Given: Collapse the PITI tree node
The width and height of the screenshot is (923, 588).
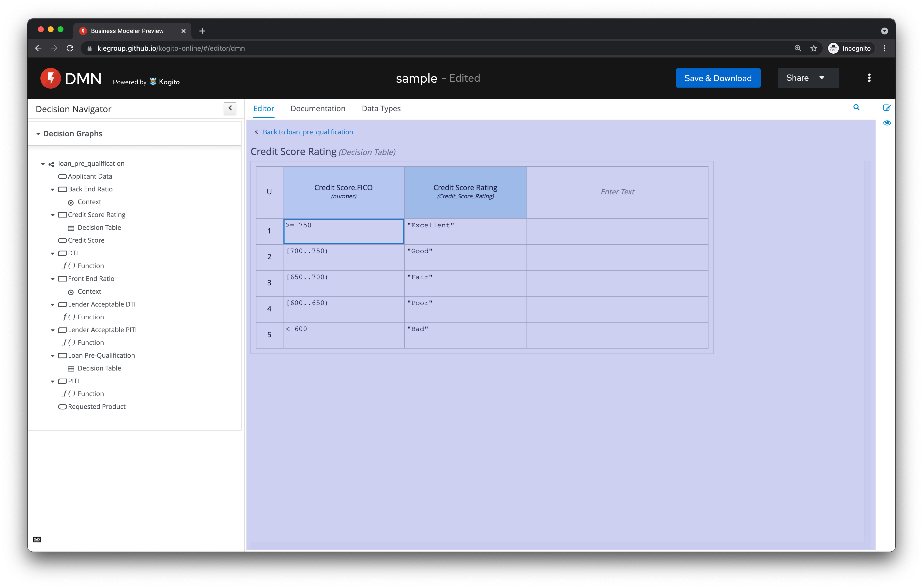Looking at the screenshot, I should (52, 381).
